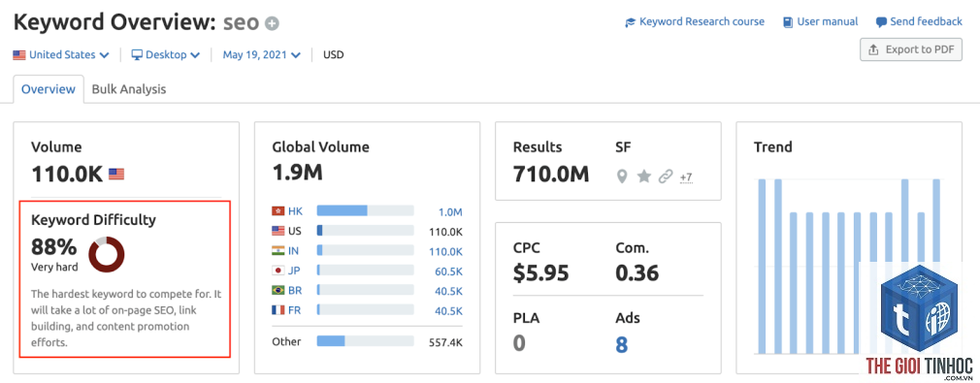This screenshot has height=383, width=980.
Task: Click the IN volume value 110.0K
Action: point(445,252)
